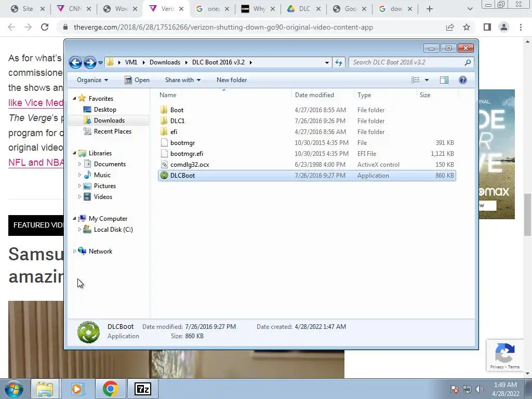Screen dimensions: 532x399
Task: Click the Explorer refresh address button
Action: [339, 62]
